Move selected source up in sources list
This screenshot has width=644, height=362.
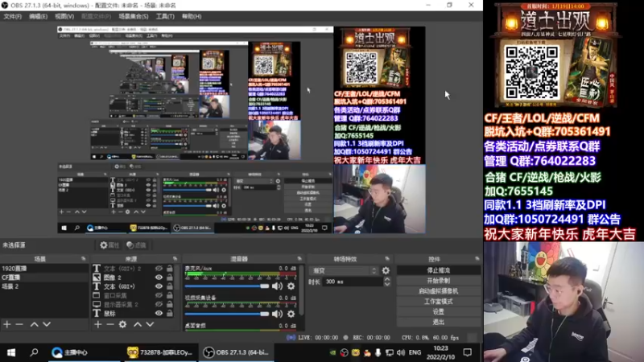point(138,324)
